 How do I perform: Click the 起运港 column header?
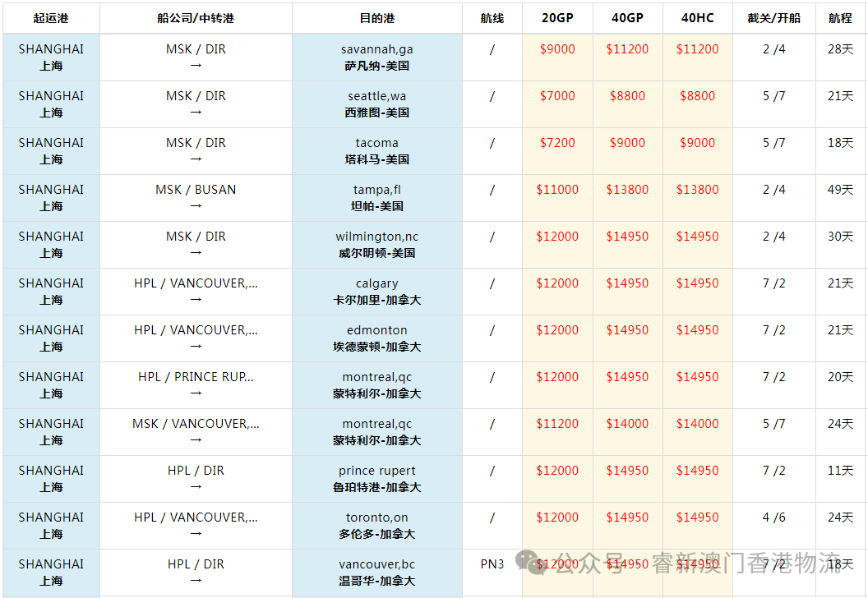51,18
